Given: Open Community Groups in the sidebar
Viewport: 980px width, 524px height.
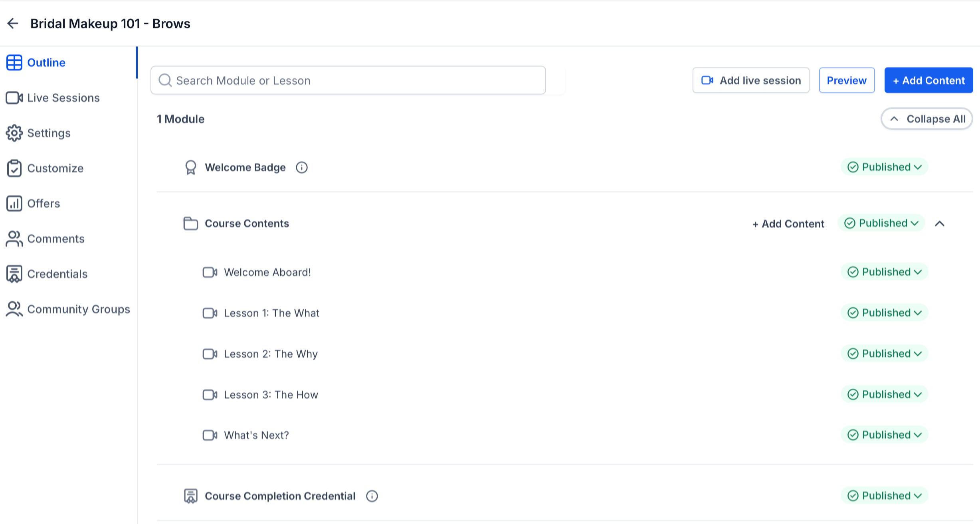Looking at the screenshot, I should pyautogui.click(x=68, y=309).
